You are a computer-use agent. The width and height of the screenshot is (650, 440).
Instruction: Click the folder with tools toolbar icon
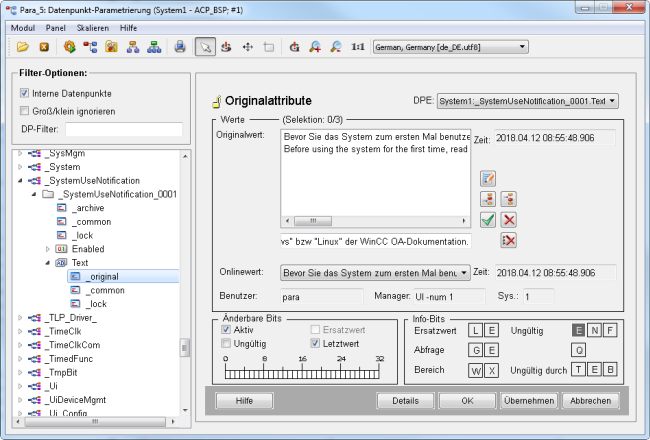[x=111, y=47]
